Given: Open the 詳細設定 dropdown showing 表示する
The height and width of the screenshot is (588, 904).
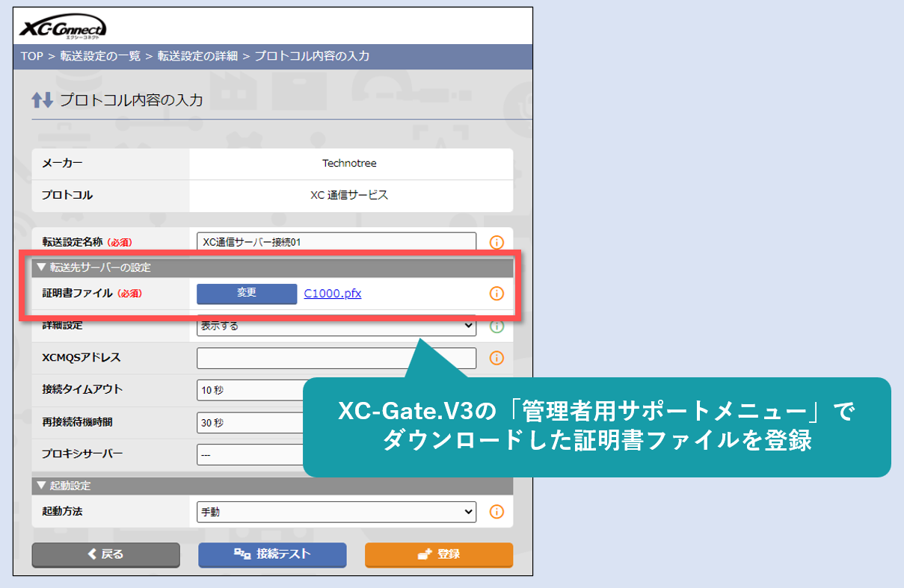Looking at the screenshot, I should pyautogui.click(x=336, y=326).
